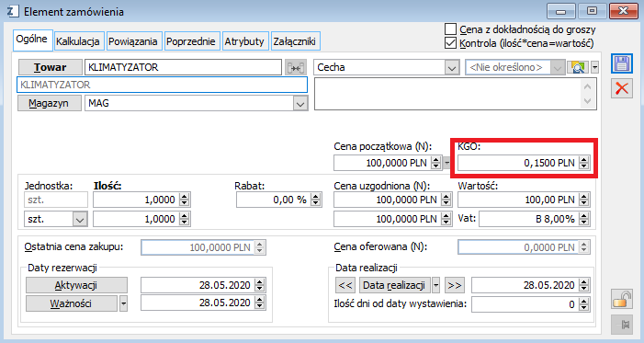The image size is (644, 343).
Task: Click the magnifier icon beside Nie określono
Action: coord(578,67)
